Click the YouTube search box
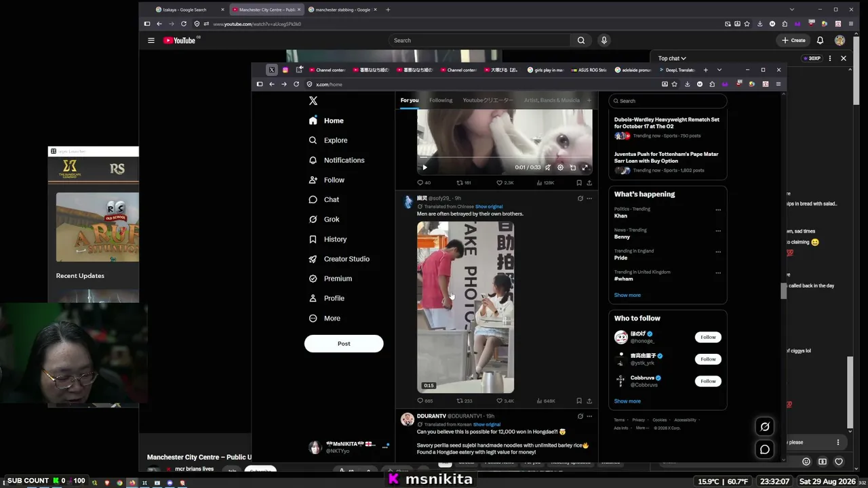Screen dimensions: 868x488 480,41
